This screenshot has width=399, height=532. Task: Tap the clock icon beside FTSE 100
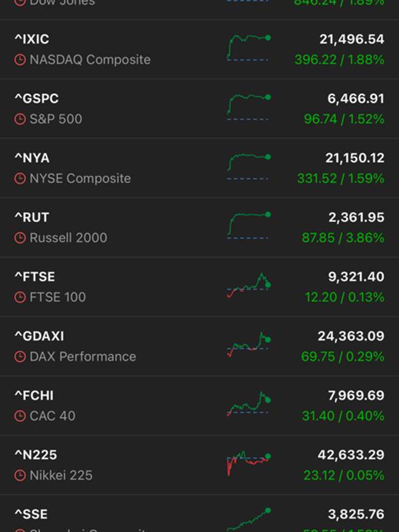coord(20,297)
